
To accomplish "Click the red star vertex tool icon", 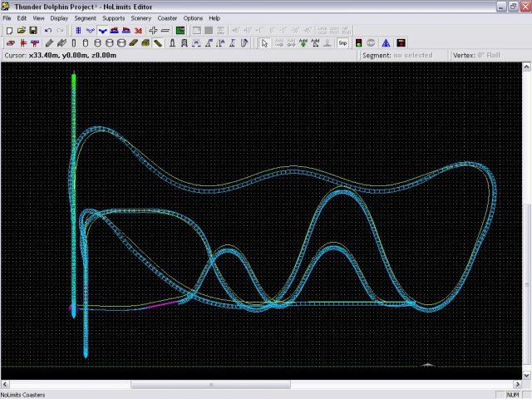I will click(23, 43).
